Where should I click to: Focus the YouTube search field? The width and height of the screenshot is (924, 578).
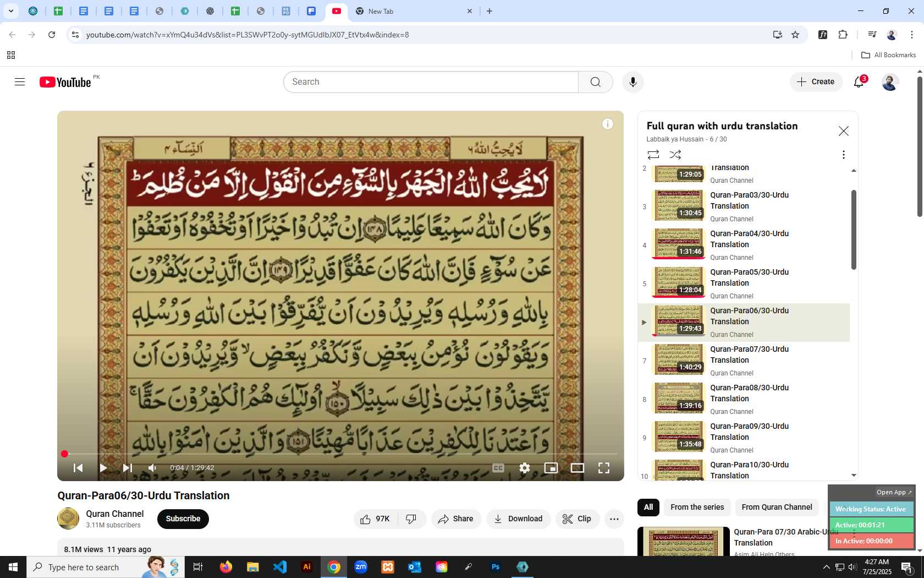(431, 82)
